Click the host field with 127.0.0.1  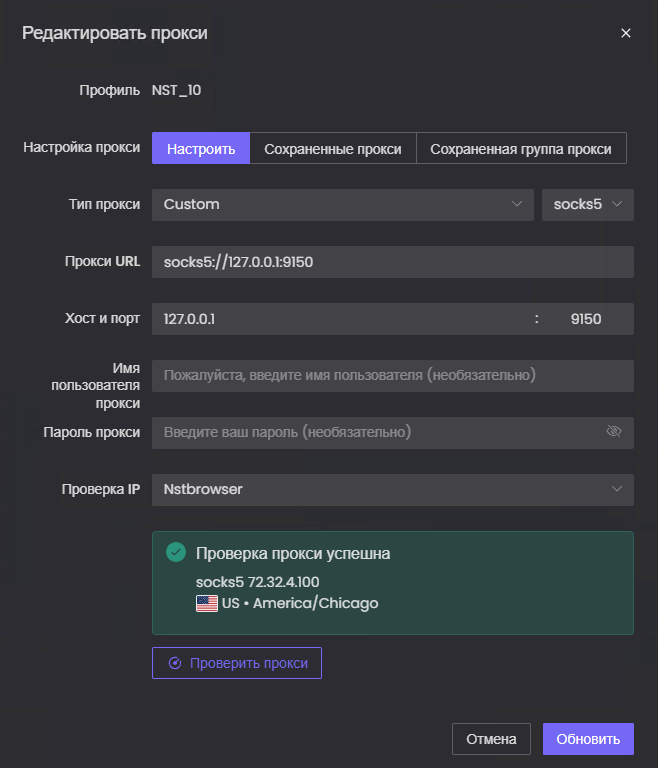340,319
